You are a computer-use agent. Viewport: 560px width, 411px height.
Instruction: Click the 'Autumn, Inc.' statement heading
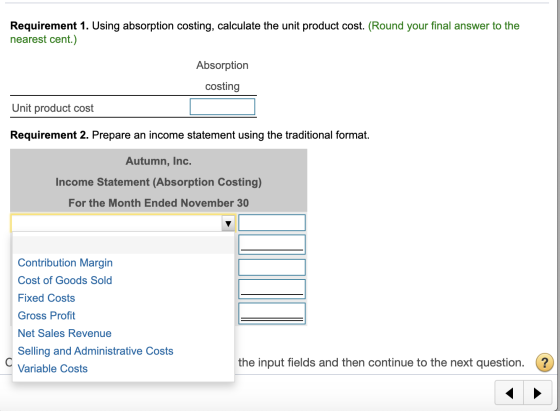tap(159, 161)
